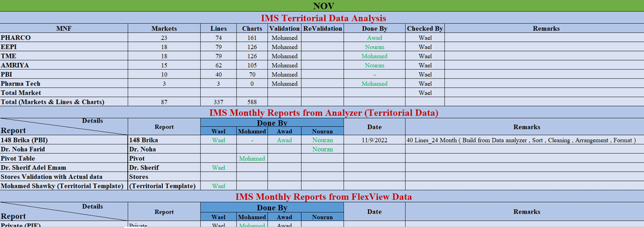Click the Checked By column header

click(425, 28)
